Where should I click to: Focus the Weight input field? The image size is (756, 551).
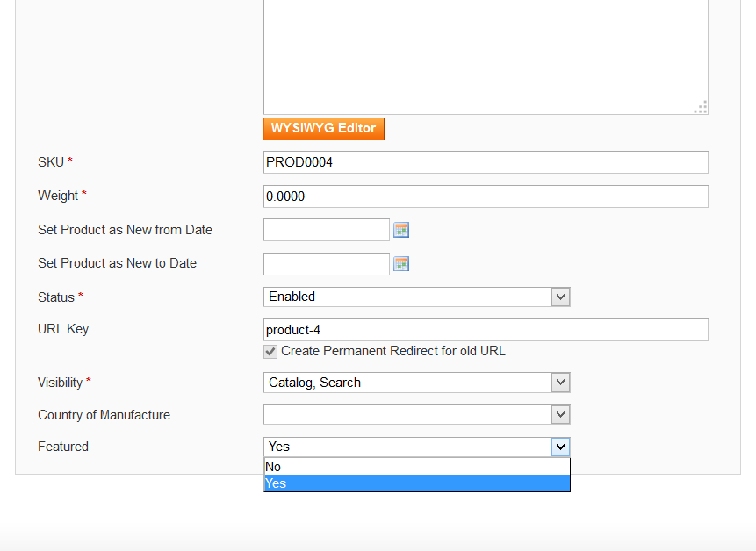click(485, 197)
